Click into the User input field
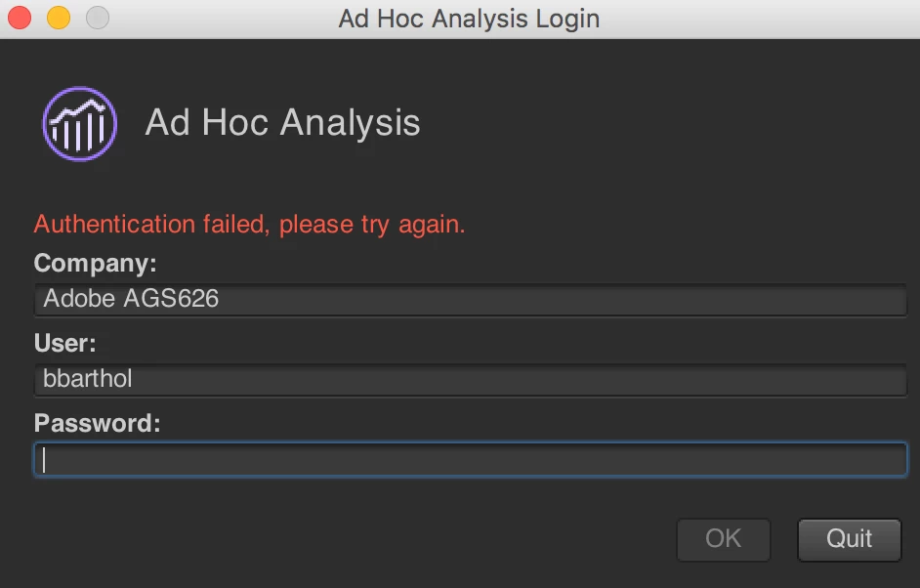 (x=471, y=380)
